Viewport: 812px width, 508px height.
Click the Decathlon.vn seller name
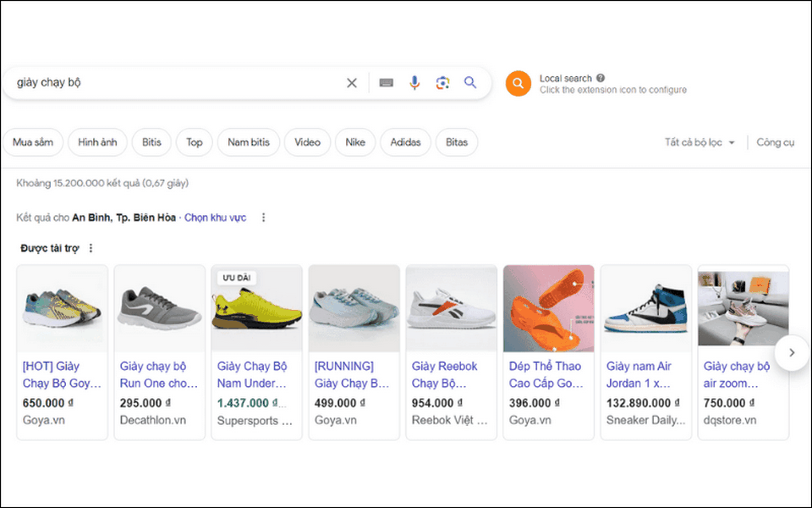click(153, 421)
